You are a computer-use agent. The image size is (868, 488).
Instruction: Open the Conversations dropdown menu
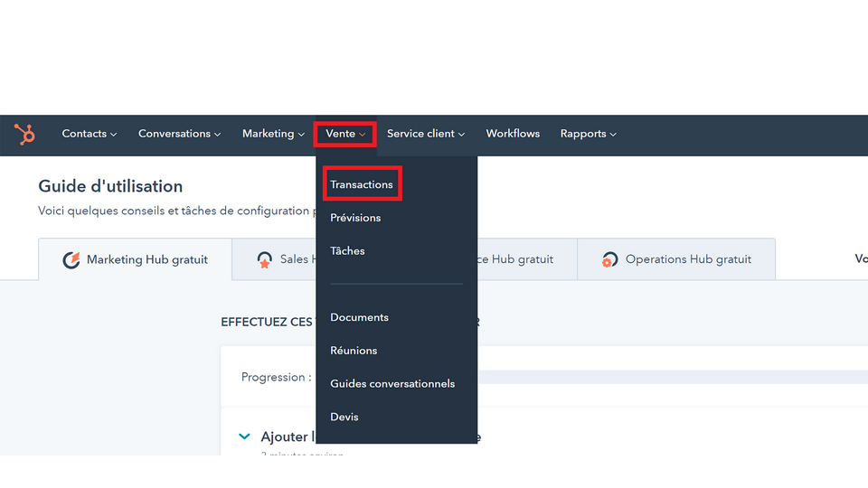[179, 134]
